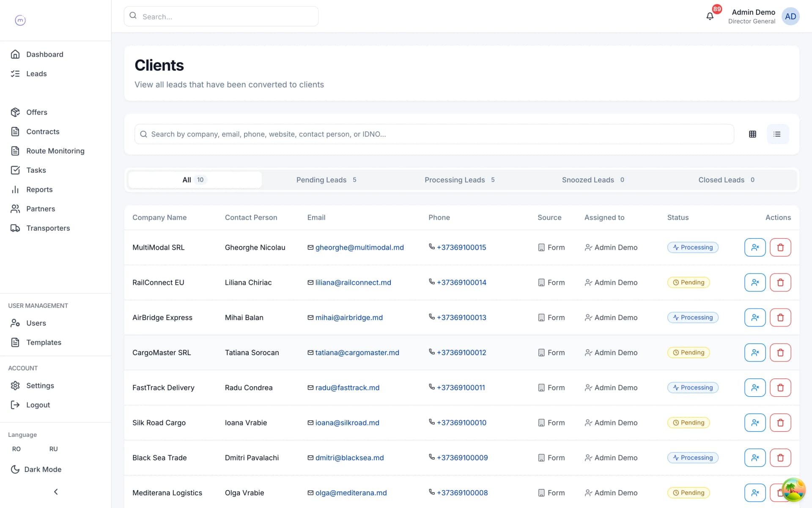Click the Admin Demo profile name

pos(753,12)
